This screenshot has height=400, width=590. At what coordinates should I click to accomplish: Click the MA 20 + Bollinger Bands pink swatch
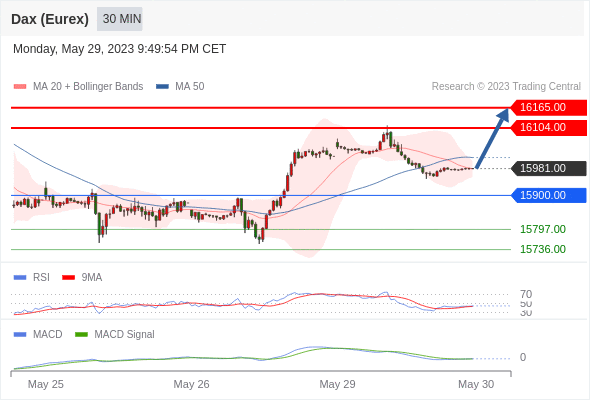tap(20, 87)
